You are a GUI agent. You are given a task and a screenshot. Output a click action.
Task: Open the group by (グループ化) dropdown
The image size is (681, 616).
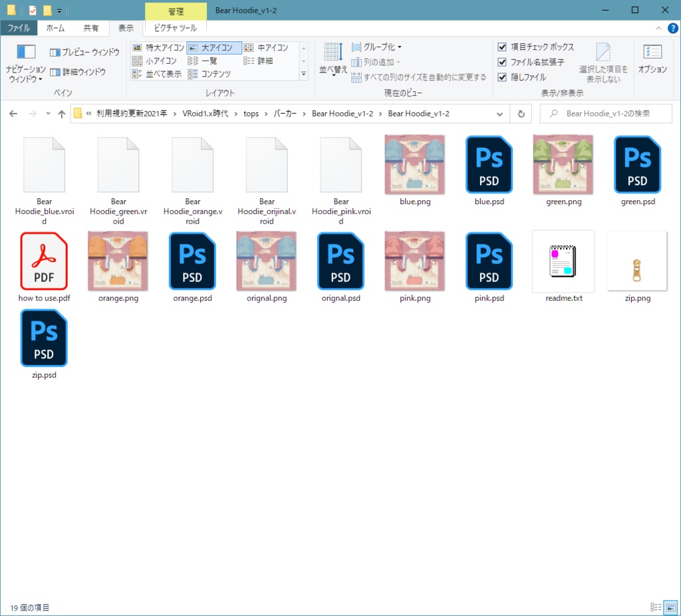[x=376, y=47]
